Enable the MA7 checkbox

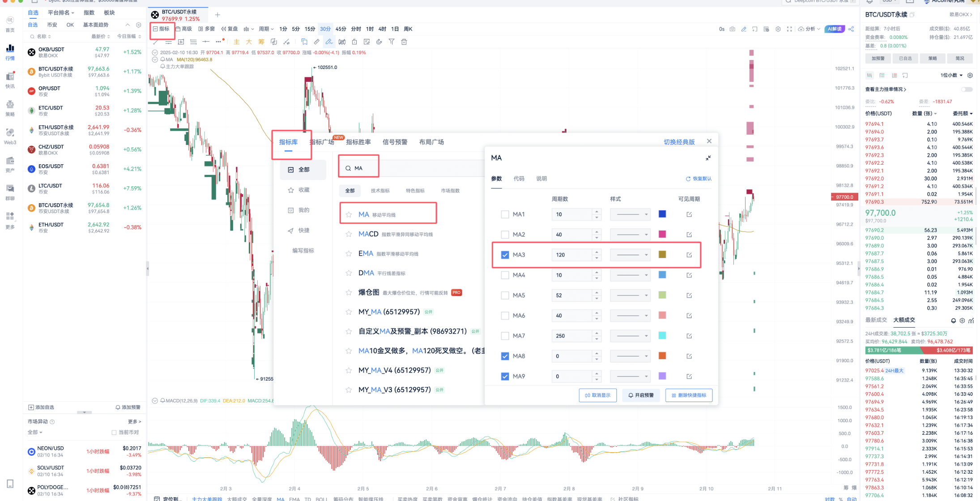tap(505, 336)
